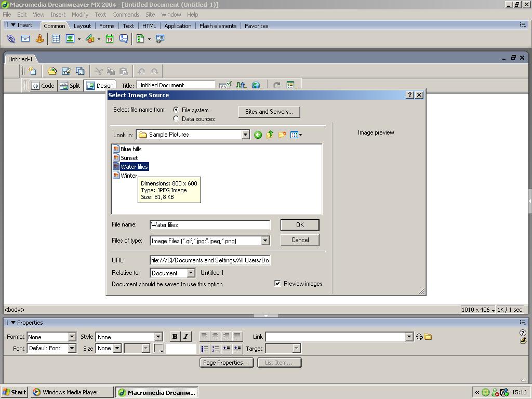Click the Named Anchor icon
532x399 pixels.
coord(39,39)
